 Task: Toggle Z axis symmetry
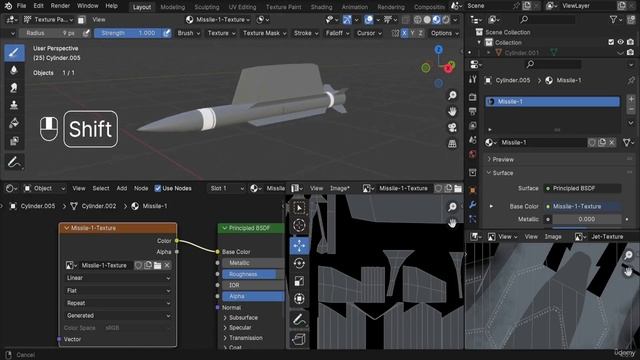pos(420,33)
